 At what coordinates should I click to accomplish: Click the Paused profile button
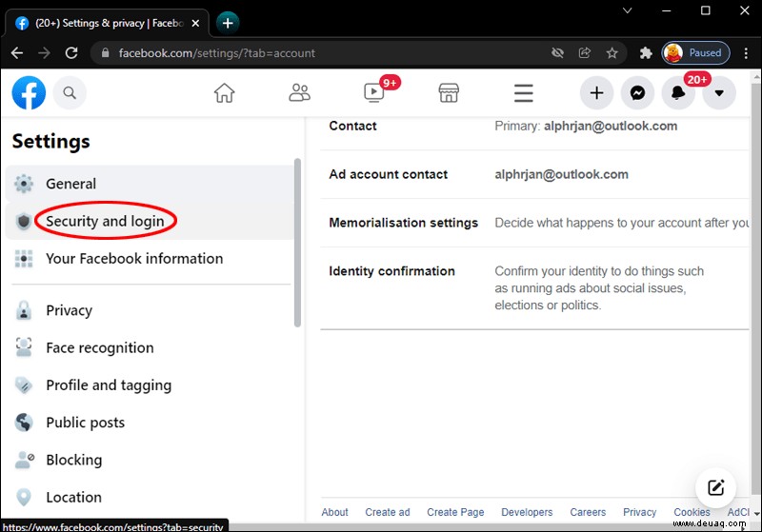696,53
